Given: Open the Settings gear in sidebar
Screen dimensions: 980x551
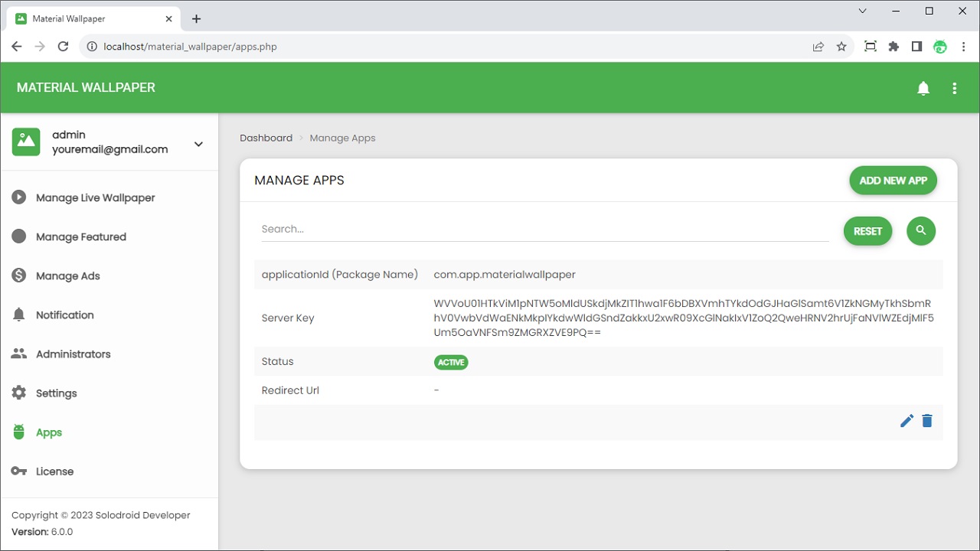Looking at the screenshot, I should (x=18, y=393).
